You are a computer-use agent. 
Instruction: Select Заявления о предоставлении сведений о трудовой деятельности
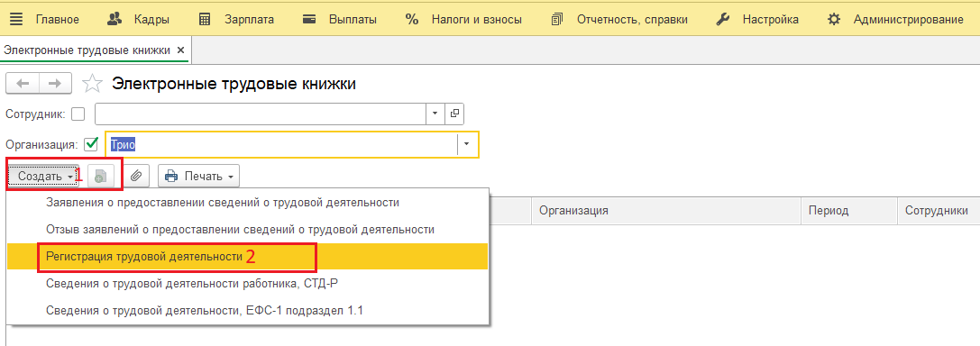click(x=248, y=203)
